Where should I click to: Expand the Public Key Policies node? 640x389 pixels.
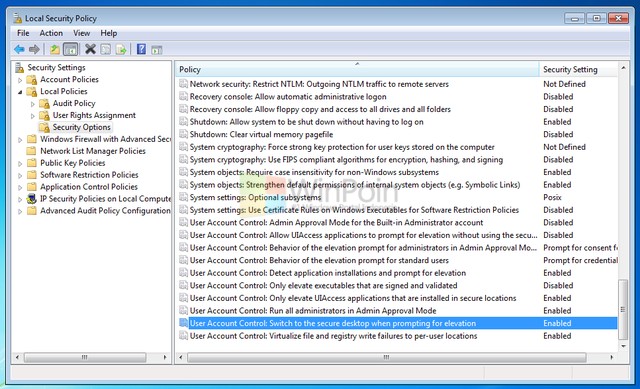20,164
